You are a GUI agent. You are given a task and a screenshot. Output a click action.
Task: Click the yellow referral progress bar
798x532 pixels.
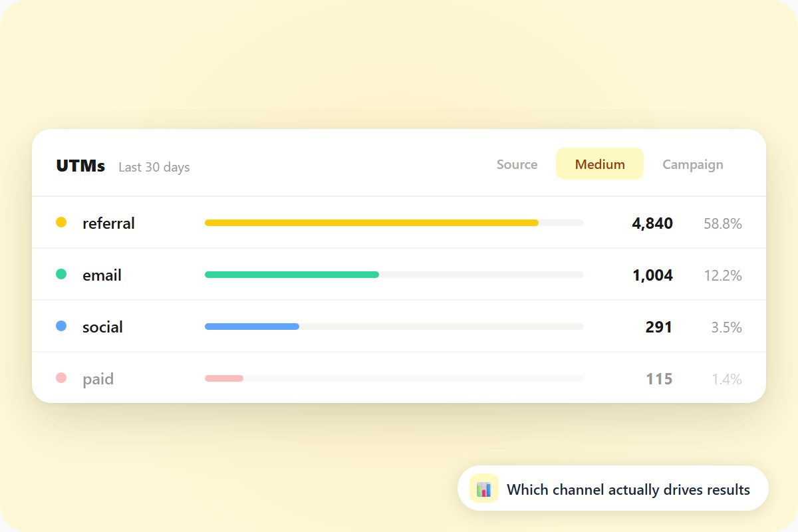tap(372, 223)
